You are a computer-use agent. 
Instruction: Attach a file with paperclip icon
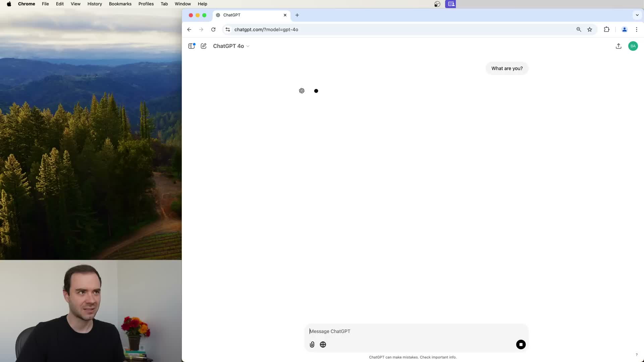[x=312, y=345]
